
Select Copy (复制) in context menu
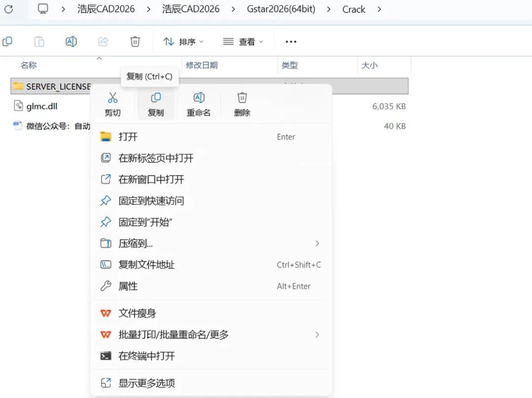pos(156,104)
